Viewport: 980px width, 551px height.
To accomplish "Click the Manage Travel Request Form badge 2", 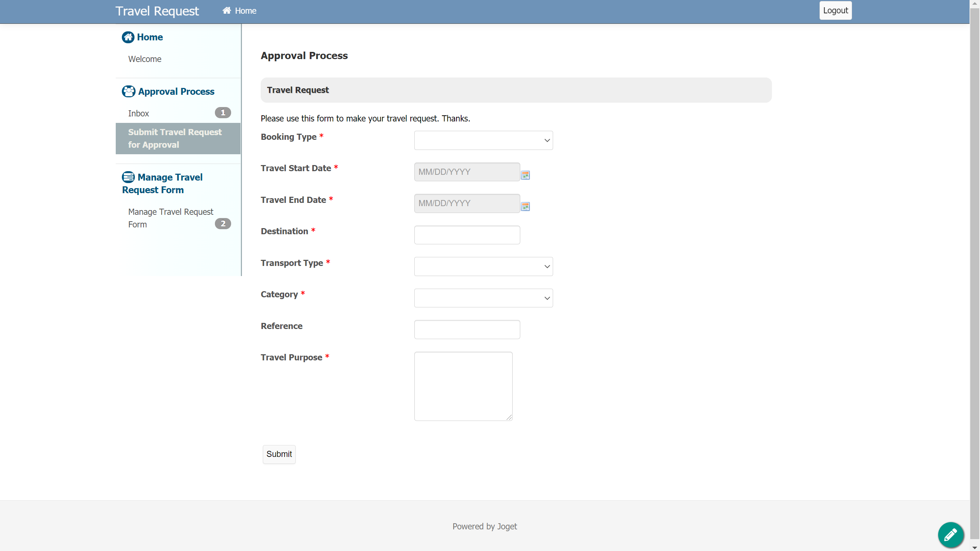I will [223, 223].
